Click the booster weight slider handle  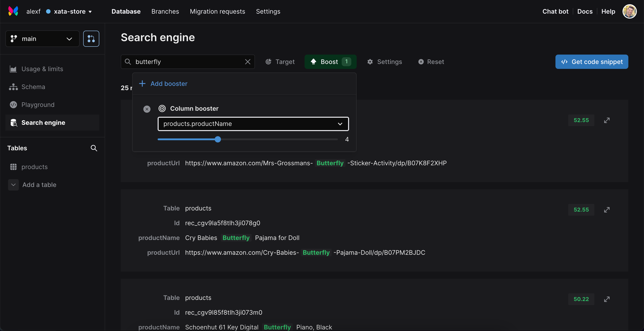click(218, 139)
